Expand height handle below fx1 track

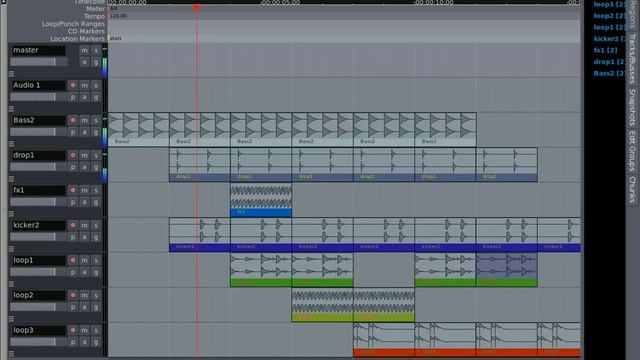(11, 213)
